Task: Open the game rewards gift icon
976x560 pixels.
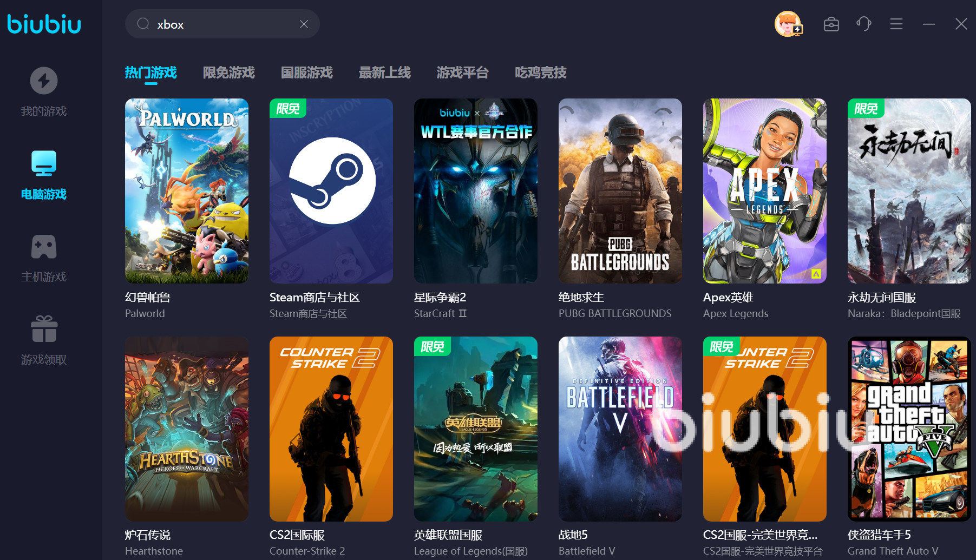Action: coord(44,329)
